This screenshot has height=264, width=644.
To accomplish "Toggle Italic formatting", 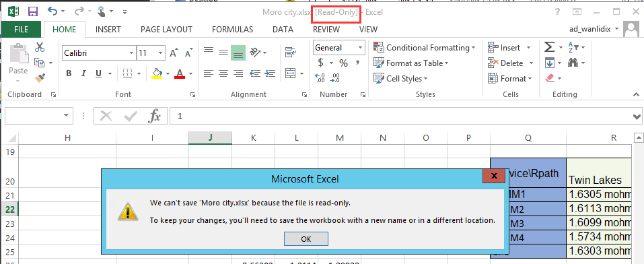I will click(83, 73).
